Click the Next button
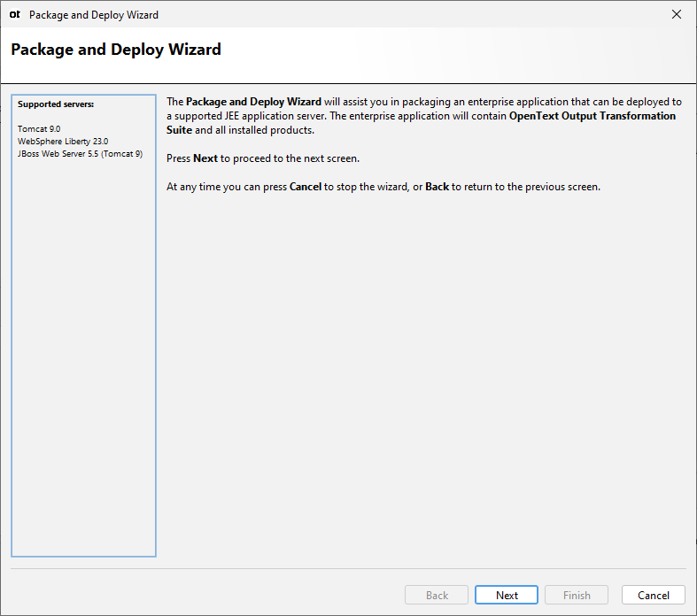Screen dimensions: 697x616 [x=506, y=595]
